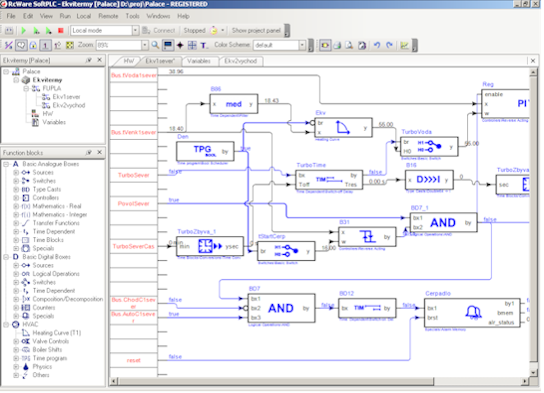Click the first toolbar icon left of Run
Screen dimensions: 544x393
[9, 31]
